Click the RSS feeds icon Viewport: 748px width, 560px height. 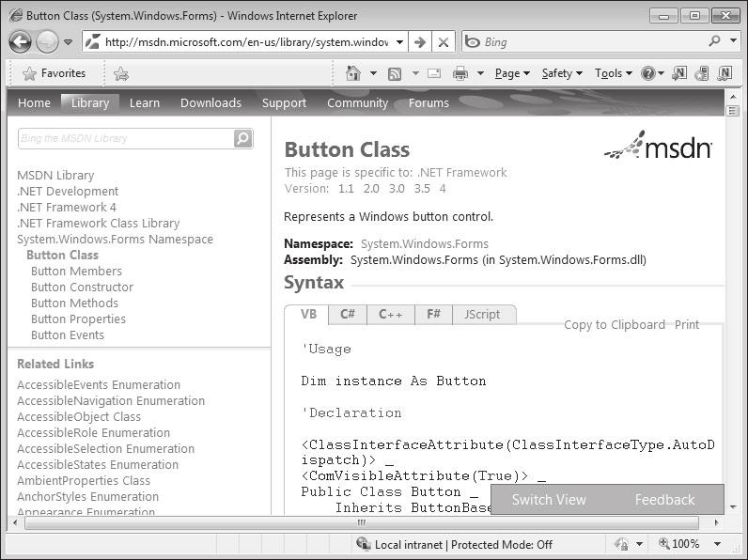click(x=395, y=74)
